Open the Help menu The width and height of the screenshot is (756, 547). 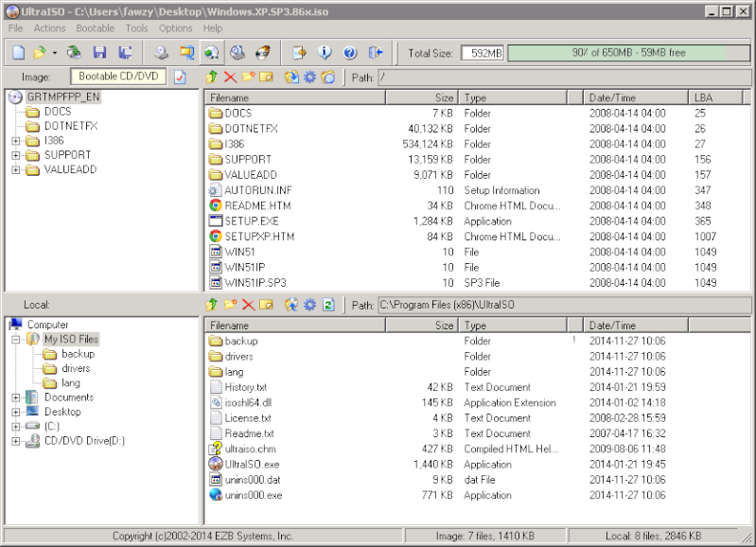pos(213,28)
